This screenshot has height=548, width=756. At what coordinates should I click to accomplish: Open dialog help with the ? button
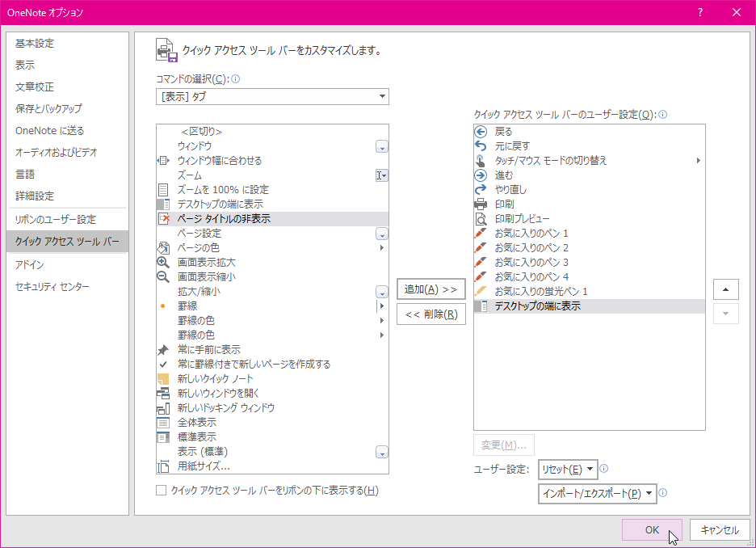[x=700, y=13]
